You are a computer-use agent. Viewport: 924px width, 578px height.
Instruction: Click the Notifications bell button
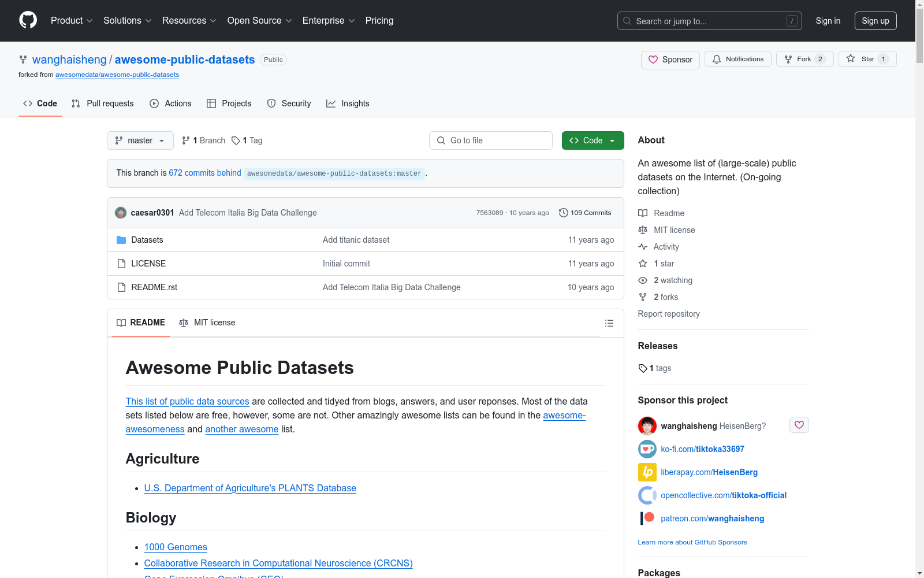click(x=738, y=59)
